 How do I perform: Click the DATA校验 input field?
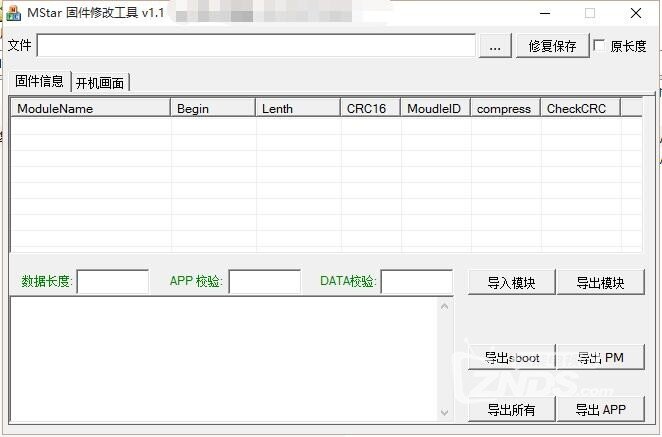(417, 282)
